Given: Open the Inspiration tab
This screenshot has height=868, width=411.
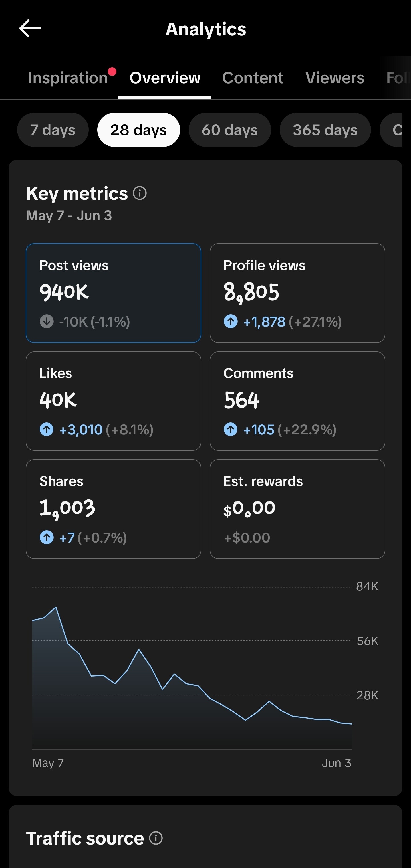Looking at the screenshot, I should pos(68,78).
